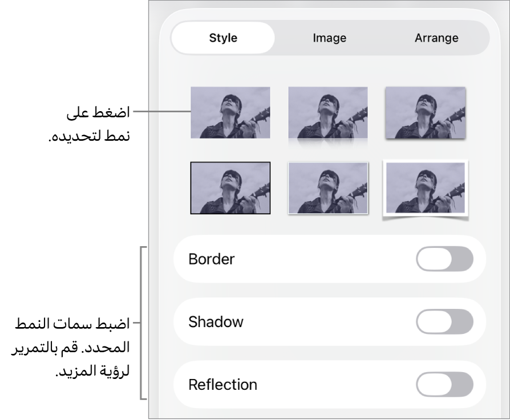Apply the plain image style with no effects
This screenshot has height=420, width=510.
(230, 112)
